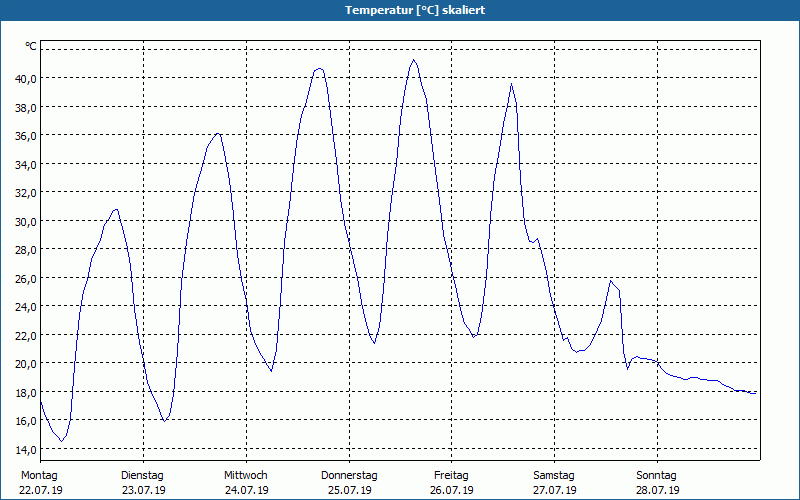
Task: Click the date label 25.07.19
Action: [x=348, y=490]
